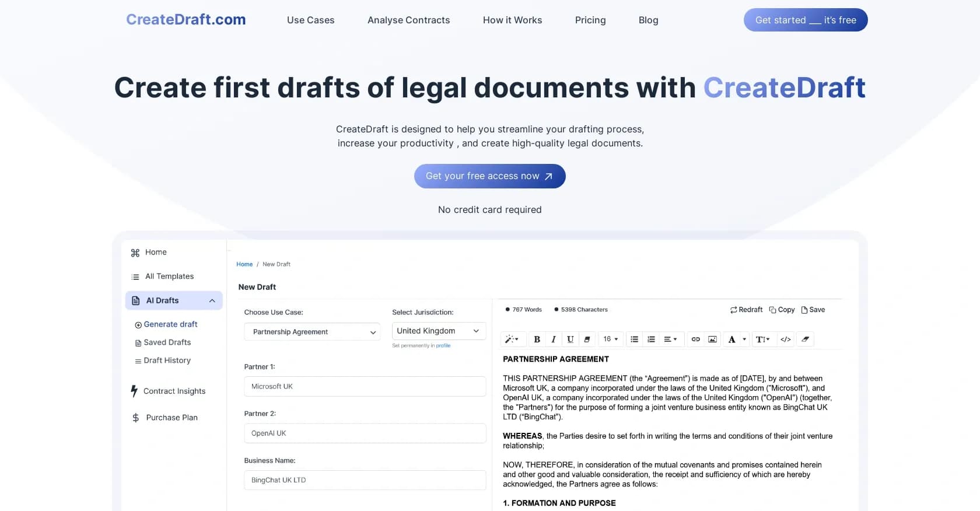Click the CreateDraft.com logo
This screenshot has height=511, width=980.
[x=186, y=19]
